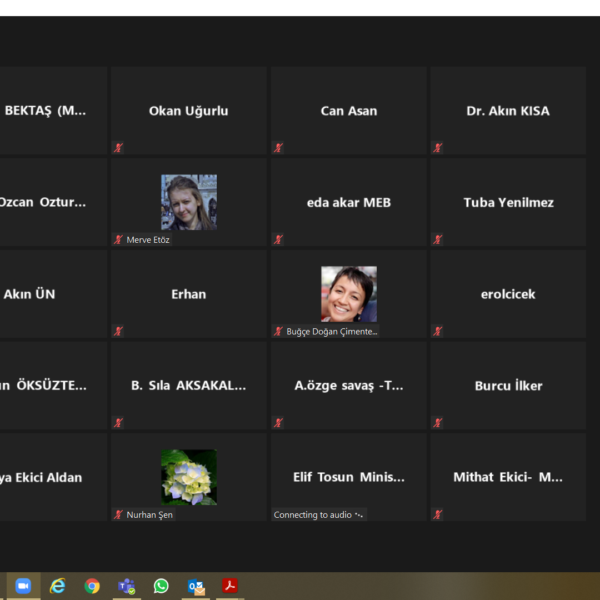Select BEKTAŞ (M... participant name
Image resolution: width=600 pixels, height=600 pixels.
pyautogui.click(x=45, y=111)
